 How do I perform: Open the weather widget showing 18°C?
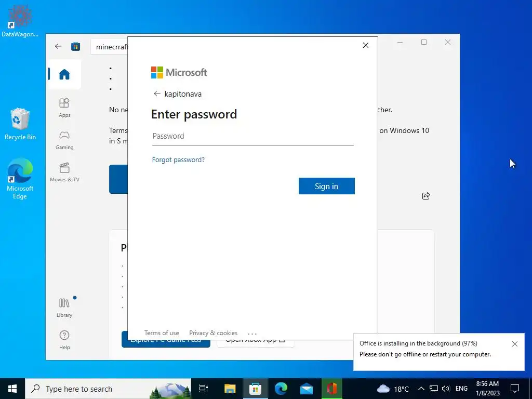click(393, 389)
